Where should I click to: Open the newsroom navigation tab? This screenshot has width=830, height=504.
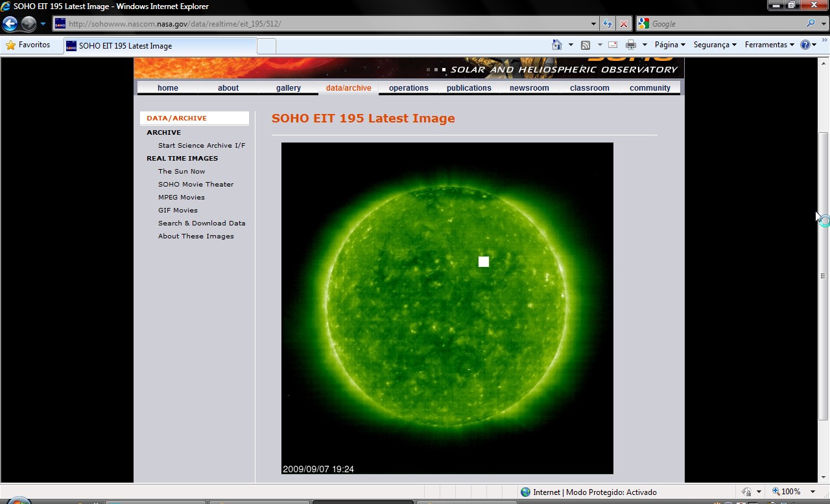click(529, 88)
